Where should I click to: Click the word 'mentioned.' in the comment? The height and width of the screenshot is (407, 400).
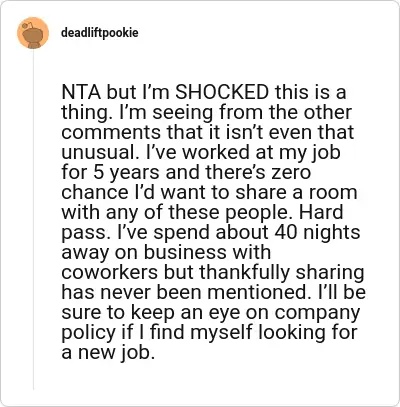pyautogui.click(x=256, y=292)
